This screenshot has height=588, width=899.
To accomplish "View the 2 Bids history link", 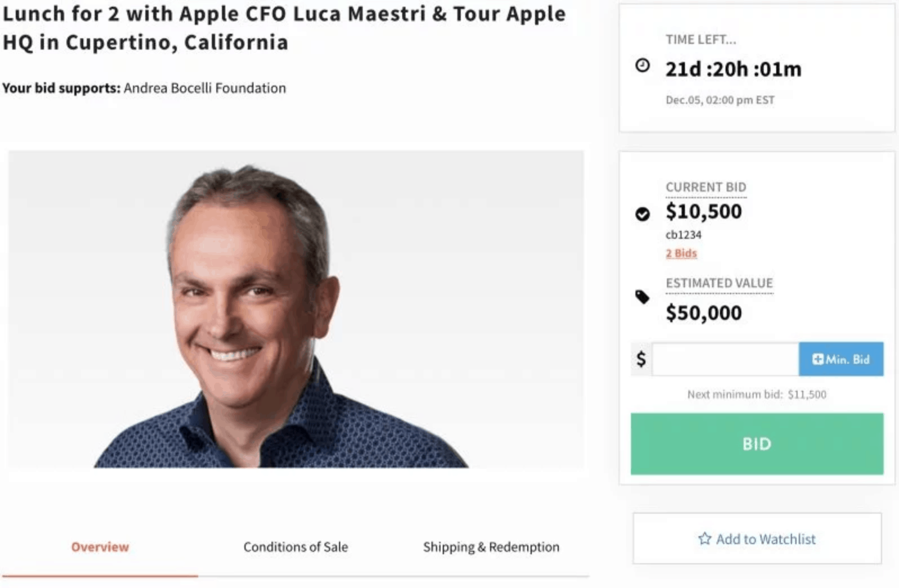I will [681, 253].
